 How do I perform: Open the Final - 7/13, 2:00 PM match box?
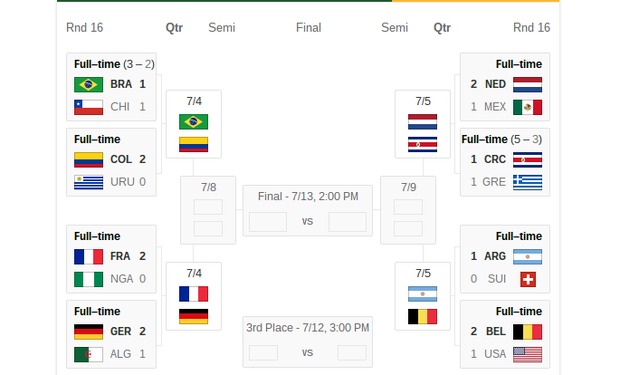pos(308,210)
